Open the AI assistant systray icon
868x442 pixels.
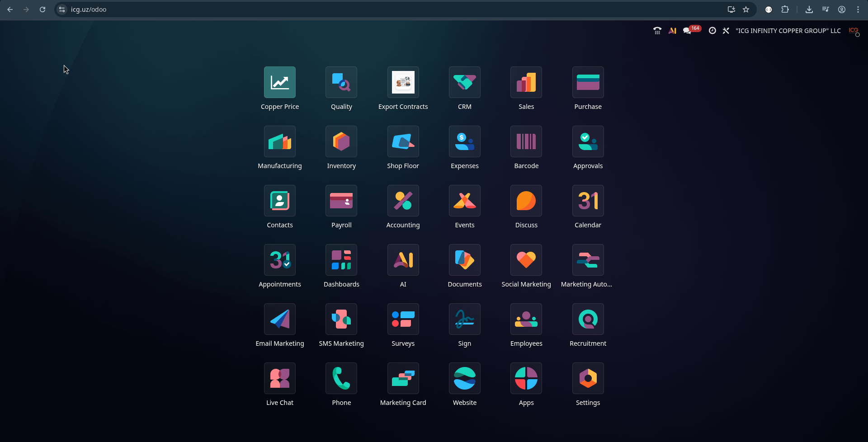pos(672,31)
